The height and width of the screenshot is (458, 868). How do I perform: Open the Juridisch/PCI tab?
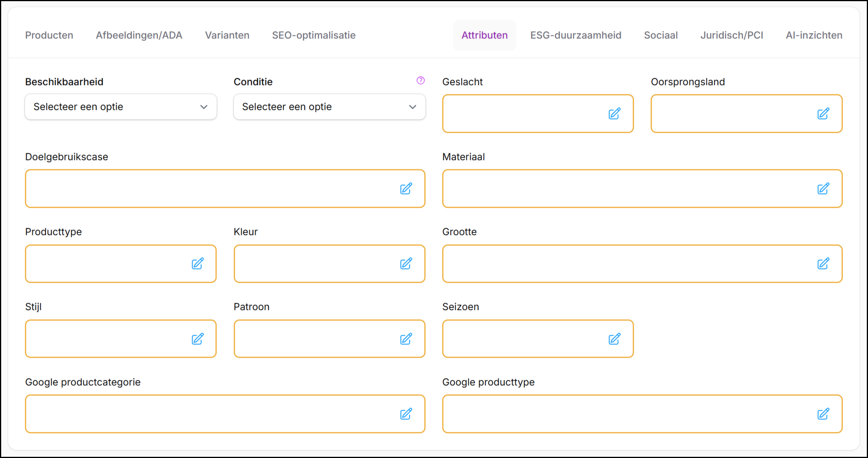[731, 35]
